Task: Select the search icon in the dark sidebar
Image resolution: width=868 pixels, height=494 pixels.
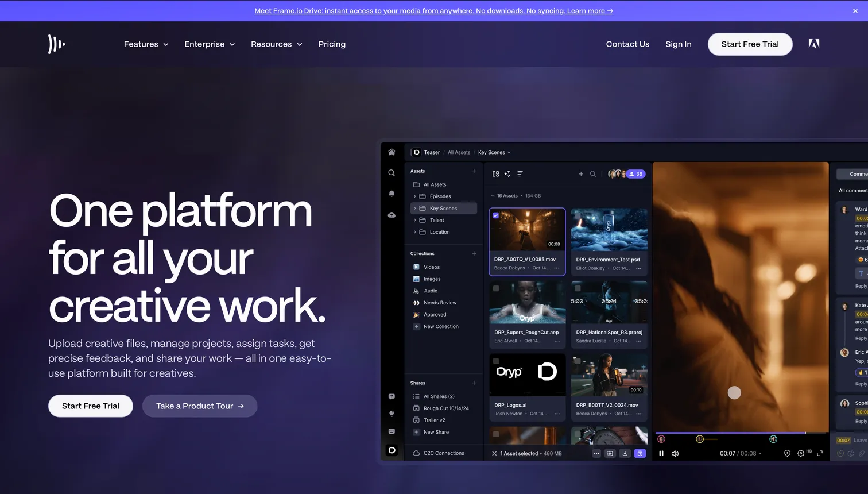Action: [x=392, y=172]
